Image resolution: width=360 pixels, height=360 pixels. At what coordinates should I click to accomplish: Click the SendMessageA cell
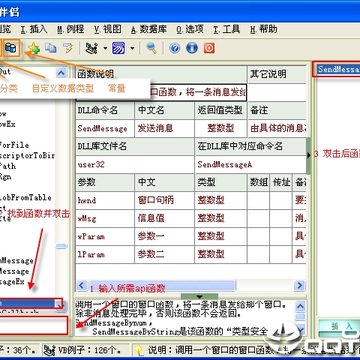250,165
